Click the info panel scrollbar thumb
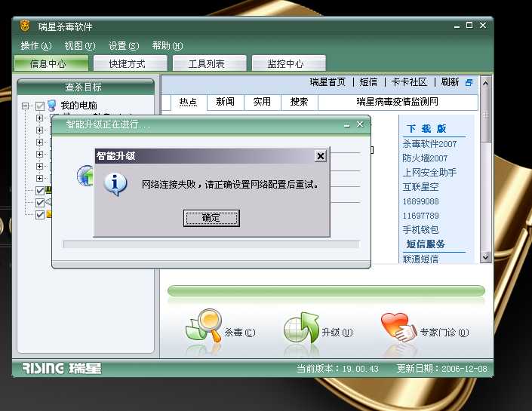This screenshot has height=411, width=532. coord(485,115)
